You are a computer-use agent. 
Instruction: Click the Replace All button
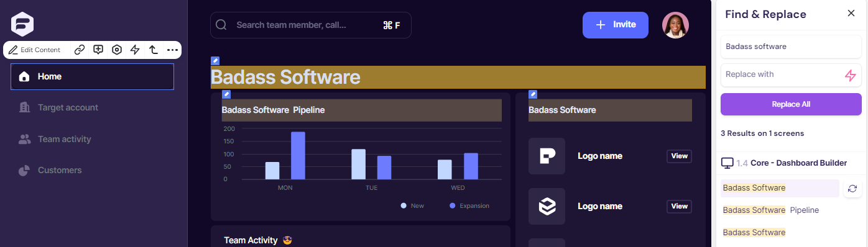tap(791, 104)
